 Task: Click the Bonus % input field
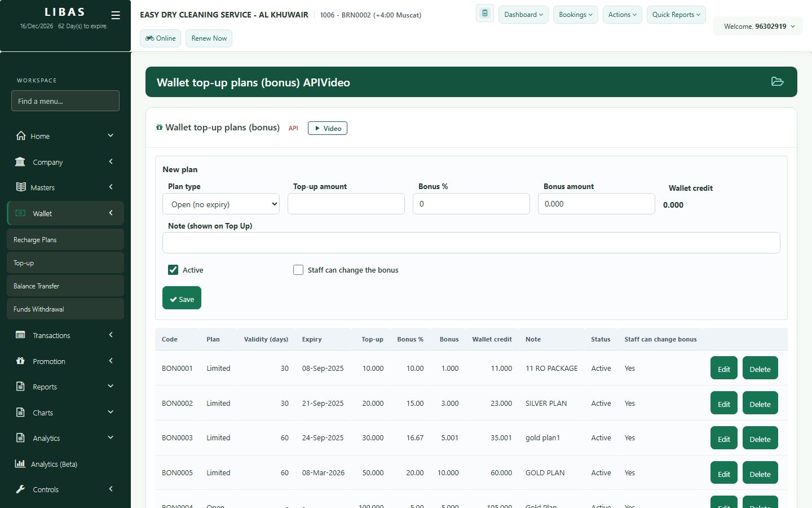[x=471, y=204]
